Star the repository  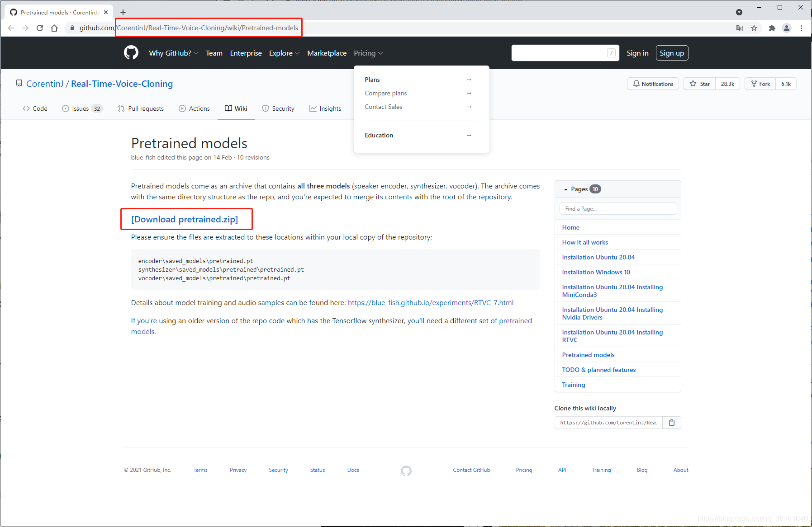(699, 84)
